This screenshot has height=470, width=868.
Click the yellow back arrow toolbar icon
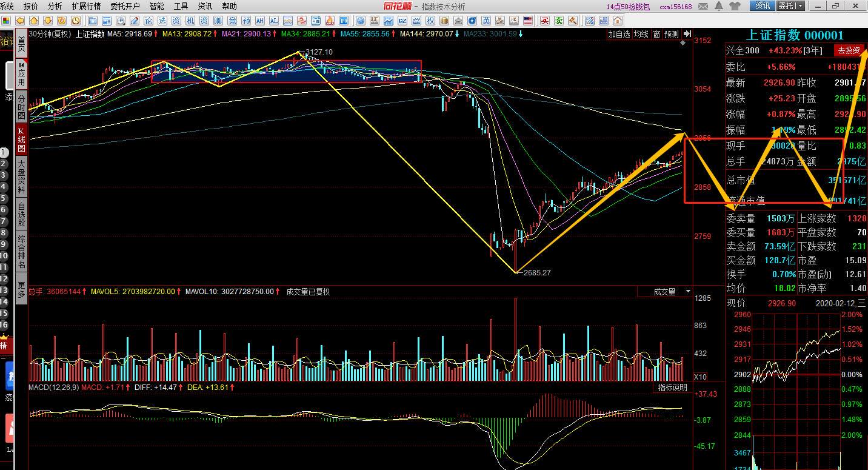[19, 21]
